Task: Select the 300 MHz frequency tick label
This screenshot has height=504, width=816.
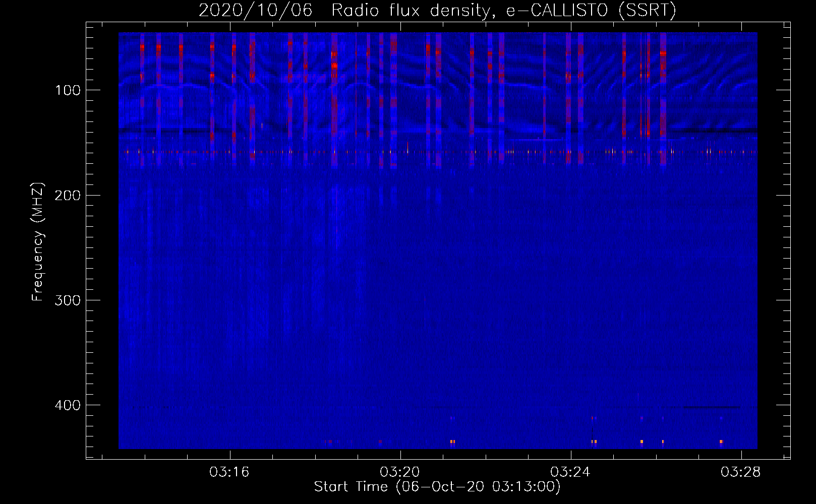Action: click(68, 300)
